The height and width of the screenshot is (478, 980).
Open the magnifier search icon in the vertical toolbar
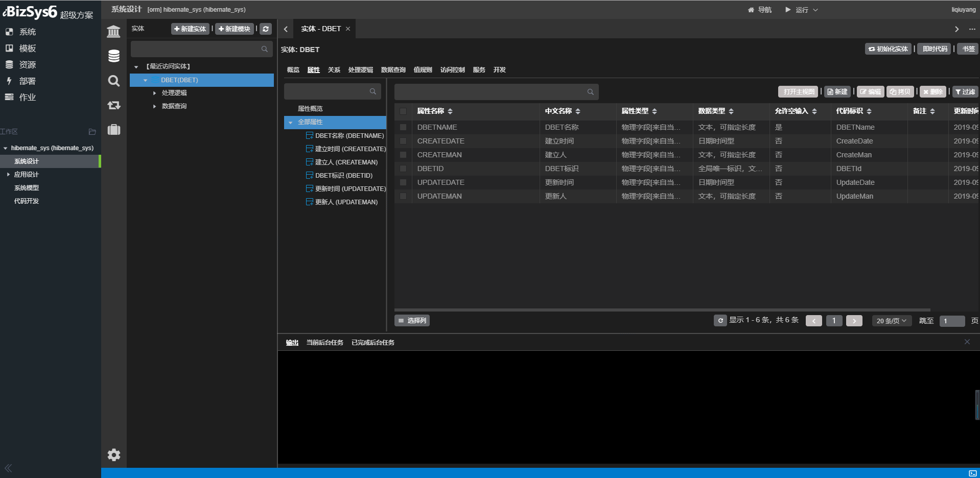pyautogui.click(x=113, y=81)
